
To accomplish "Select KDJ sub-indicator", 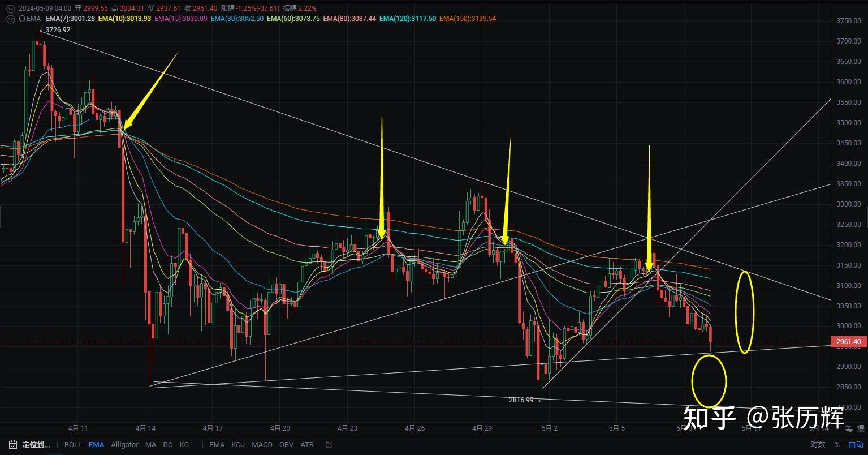I will click(x=237, y=445).
